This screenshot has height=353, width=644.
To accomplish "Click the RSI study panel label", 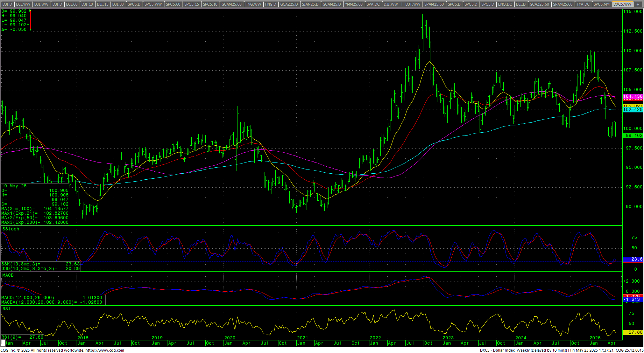I will tap(6, 309).
